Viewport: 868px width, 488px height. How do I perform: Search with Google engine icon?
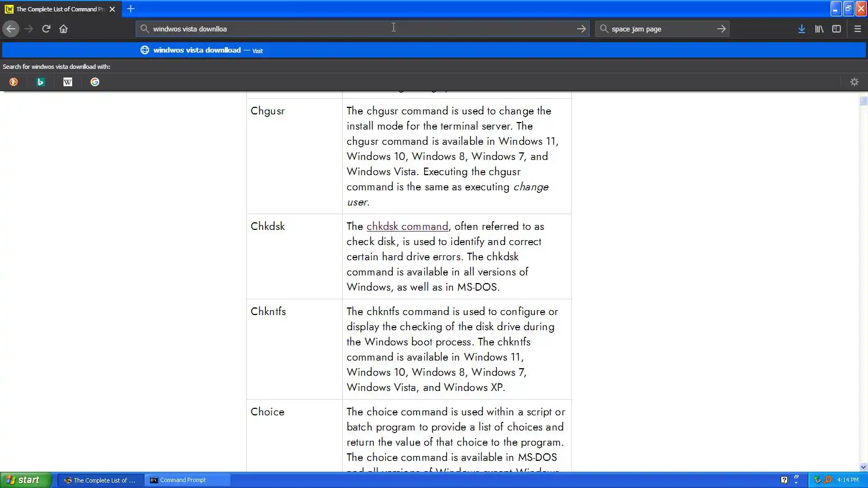95,82
